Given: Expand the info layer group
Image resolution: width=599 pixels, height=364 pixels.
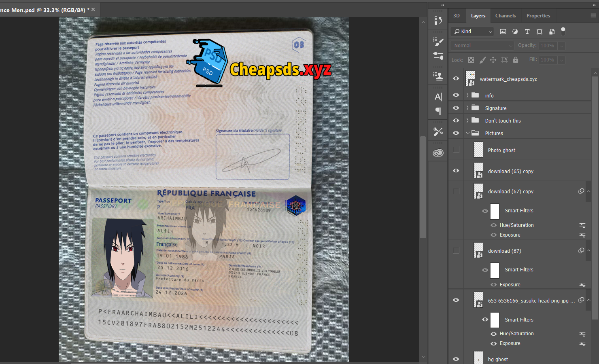Looking at the screenshot, I should pos(467,95).
